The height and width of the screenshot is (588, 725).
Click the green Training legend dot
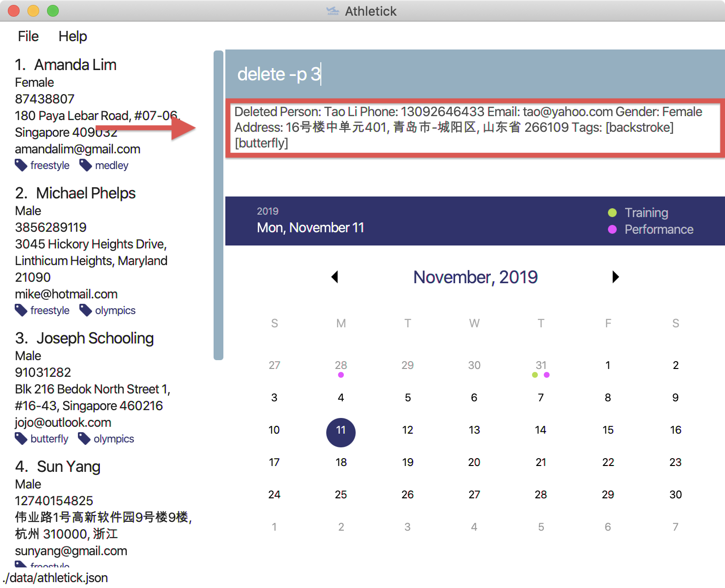[x=612, y=213]
